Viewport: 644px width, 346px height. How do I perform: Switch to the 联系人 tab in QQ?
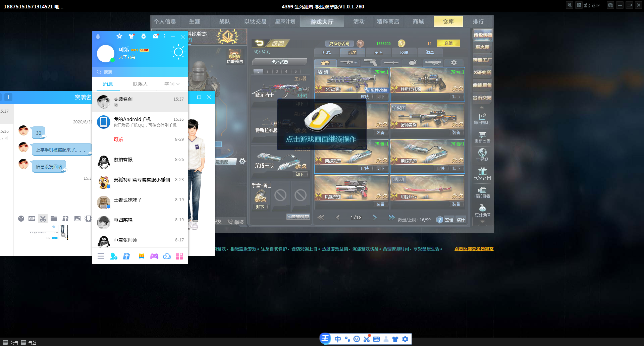(140, 84)
